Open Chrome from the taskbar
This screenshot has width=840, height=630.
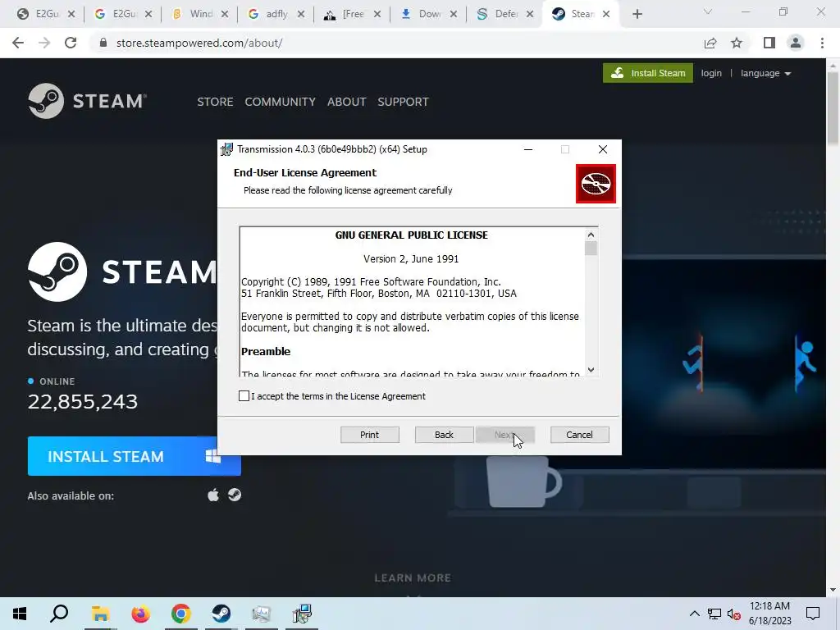point(181,614)
